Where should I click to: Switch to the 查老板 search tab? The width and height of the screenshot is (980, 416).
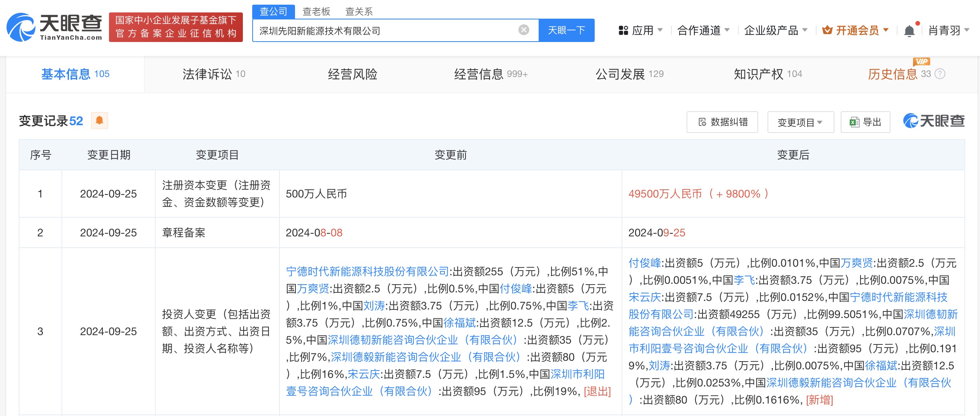(x=316, y=12)
